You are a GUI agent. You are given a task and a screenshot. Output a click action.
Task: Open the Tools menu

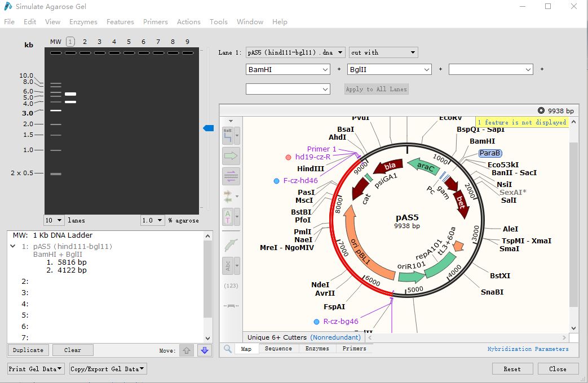click(219, 22)
